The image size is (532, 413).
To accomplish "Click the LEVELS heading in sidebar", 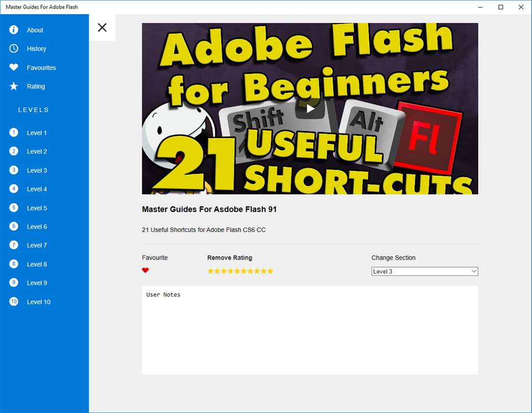I will tap(34, 110).
